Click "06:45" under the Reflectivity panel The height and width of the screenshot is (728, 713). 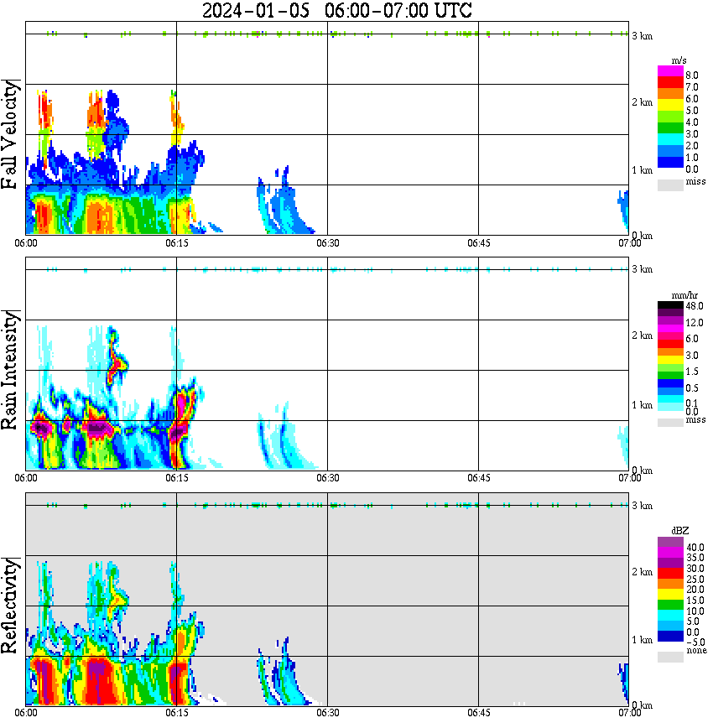[479, 713]
